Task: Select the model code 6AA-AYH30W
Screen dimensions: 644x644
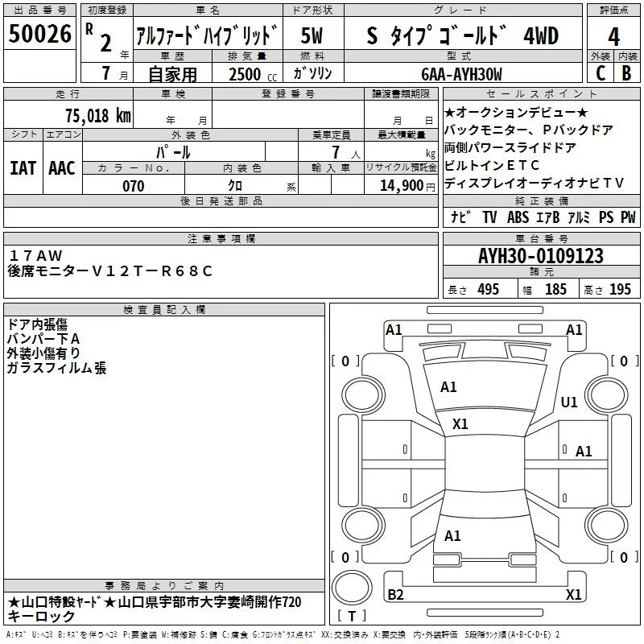Action: [x=461, y=74]
